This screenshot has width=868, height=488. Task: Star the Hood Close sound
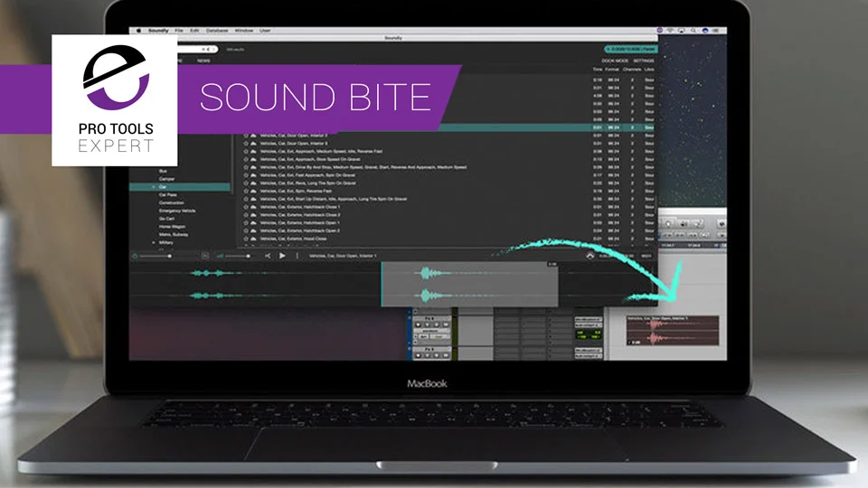point(246,239)
